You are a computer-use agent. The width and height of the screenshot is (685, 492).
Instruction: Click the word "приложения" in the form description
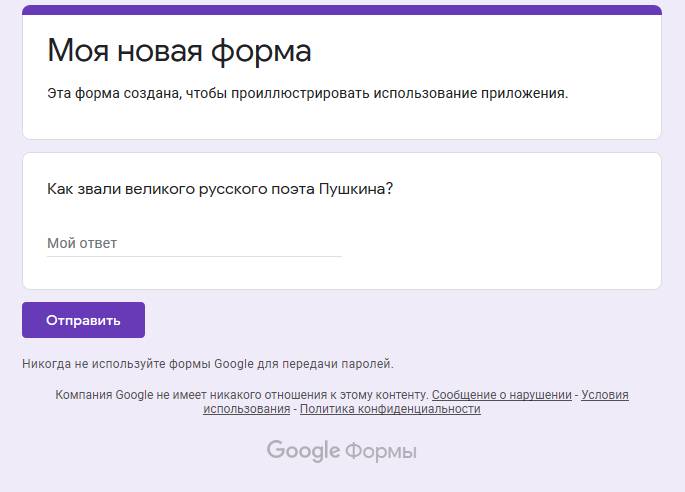pos(526,94)
